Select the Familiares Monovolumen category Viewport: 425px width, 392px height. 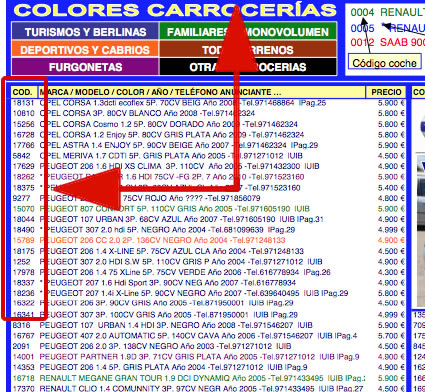[248, 32]
